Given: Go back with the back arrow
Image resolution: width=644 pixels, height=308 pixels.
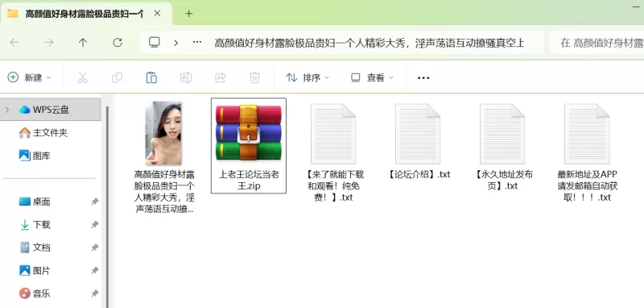Looking at the screenshot, I should pyautogui.click(x=14, y=43).
